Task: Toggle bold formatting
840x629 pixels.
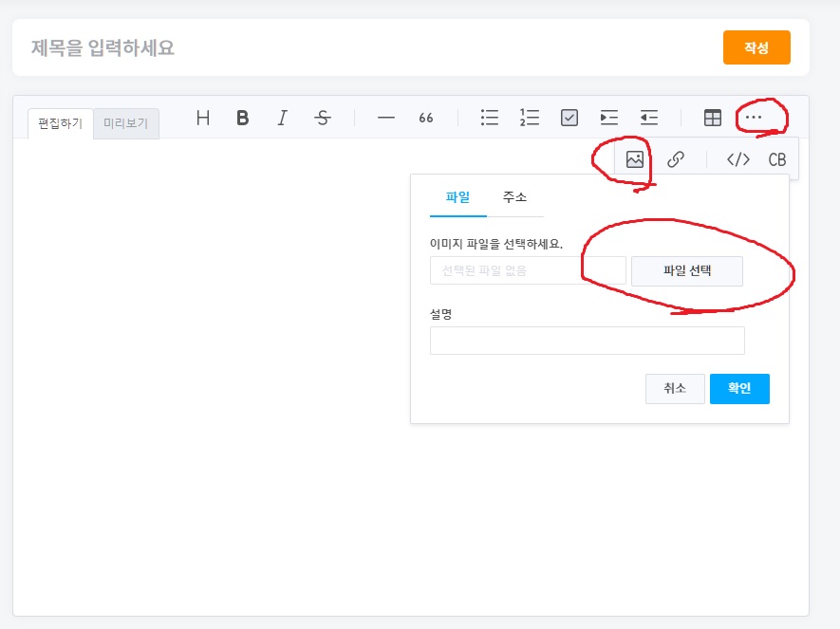Action: tap(243, 118)
